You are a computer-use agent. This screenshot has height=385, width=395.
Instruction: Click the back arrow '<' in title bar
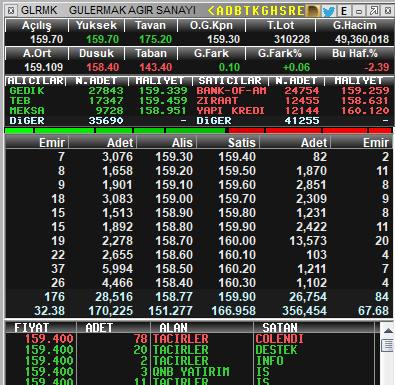pos(211,11)
